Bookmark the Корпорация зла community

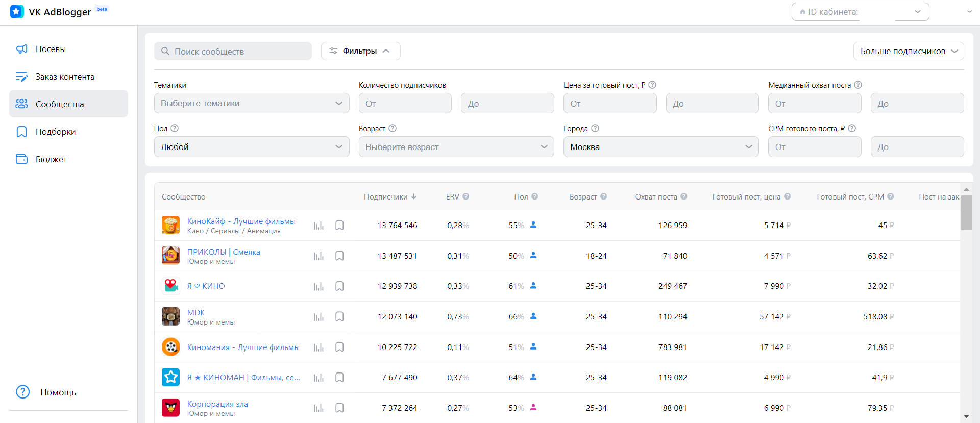[339, 408]
